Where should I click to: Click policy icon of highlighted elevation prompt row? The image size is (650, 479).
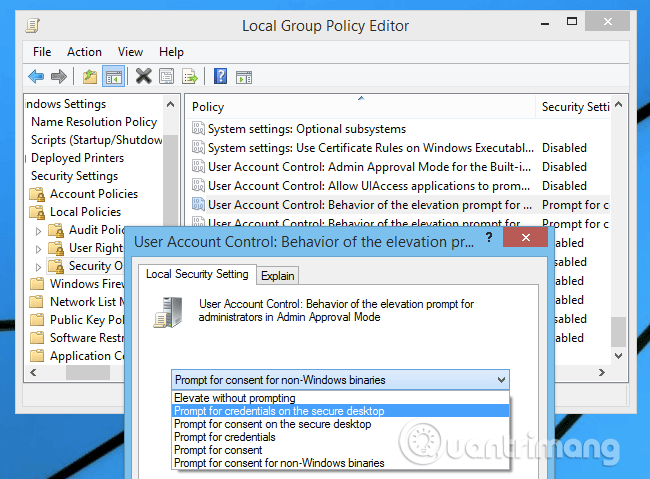[x=198, y=204]
